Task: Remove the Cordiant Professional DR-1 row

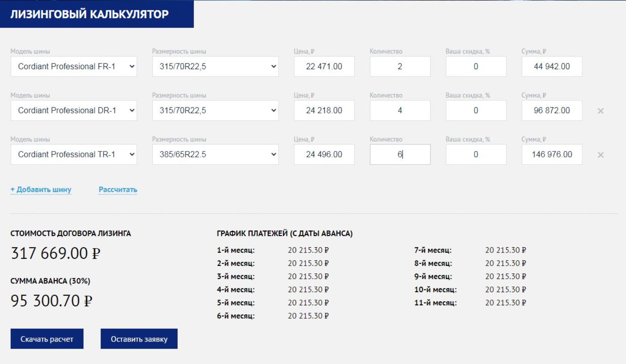Action: tap(600, 111)
